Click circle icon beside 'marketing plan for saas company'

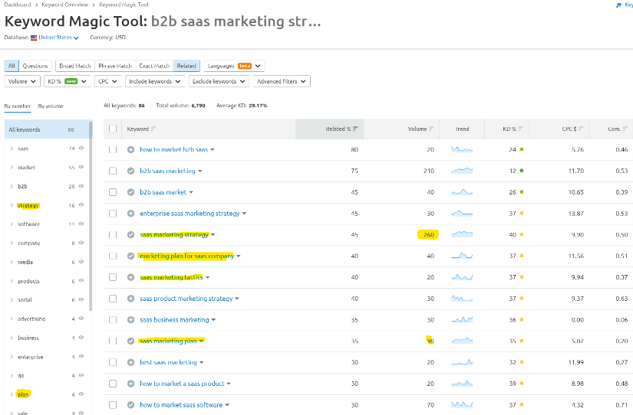tap(130, 256)
